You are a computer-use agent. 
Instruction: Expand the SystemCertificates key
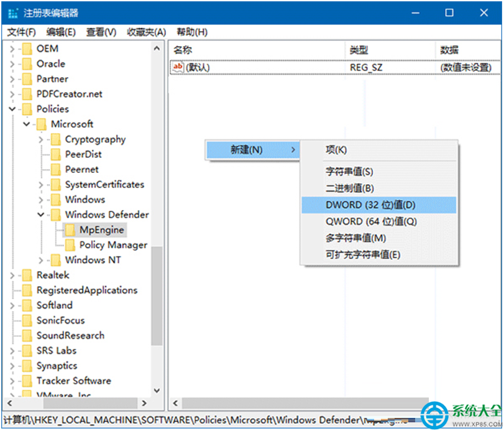point(41,185)
